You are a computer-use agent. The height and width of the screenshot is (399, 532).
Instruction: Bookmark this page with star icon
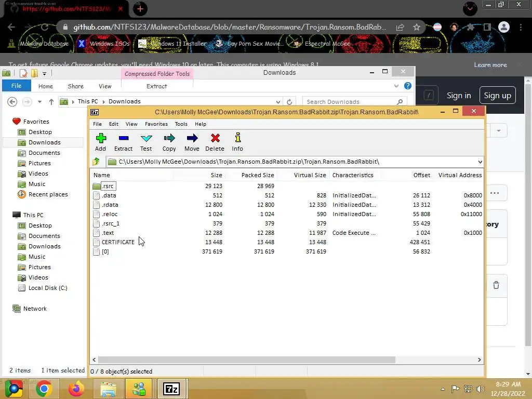pos(417,27)
